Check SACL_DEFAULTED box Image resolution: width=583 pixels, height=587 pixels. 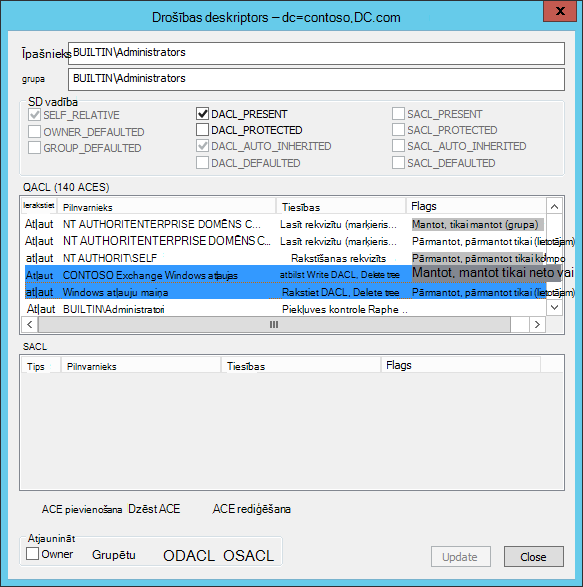[x=398, y=163]
